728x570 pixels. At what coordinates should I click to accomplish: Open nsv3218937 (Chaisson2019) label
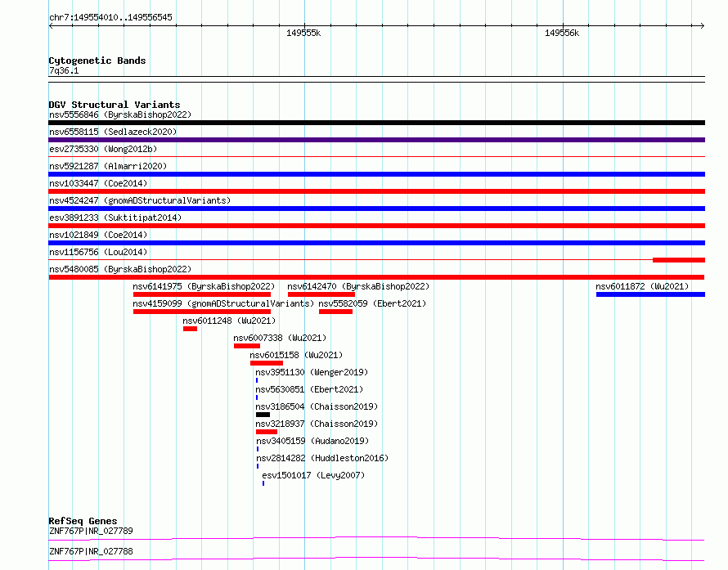(317, 424)
